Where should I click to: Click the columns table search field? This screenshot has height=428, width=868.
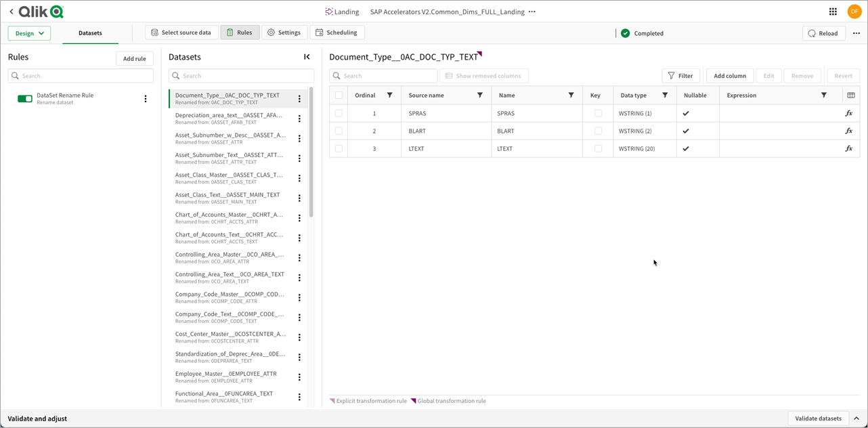(383, 76)
